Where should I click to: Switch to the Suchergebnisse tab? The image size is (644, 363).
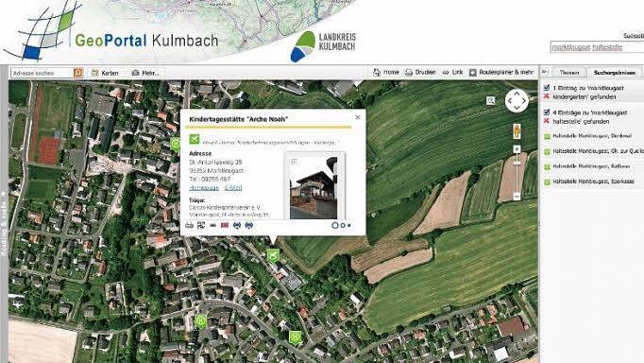pyautogui.click(x=615, y=73)
